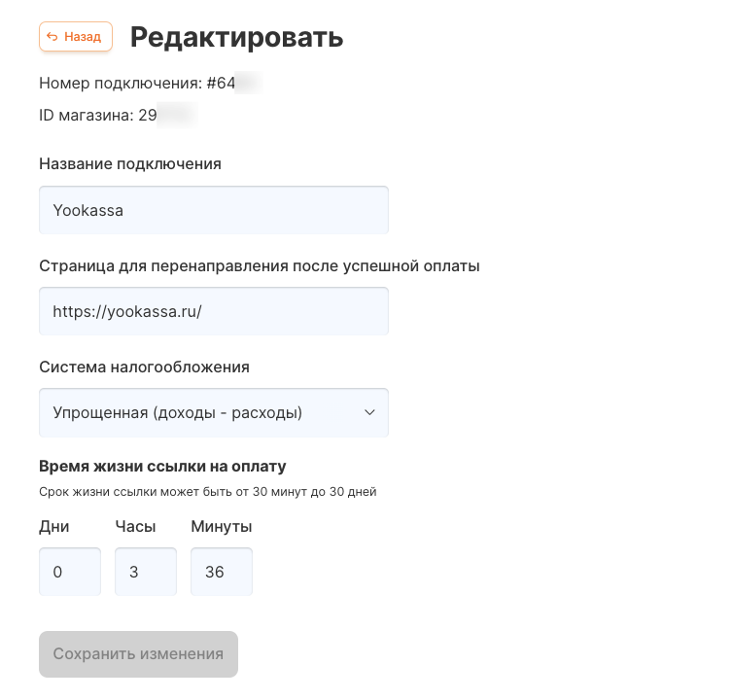Click the "Время жизни ссылки на оплату" heading
733x700 pixels.
tap(162, 467)
